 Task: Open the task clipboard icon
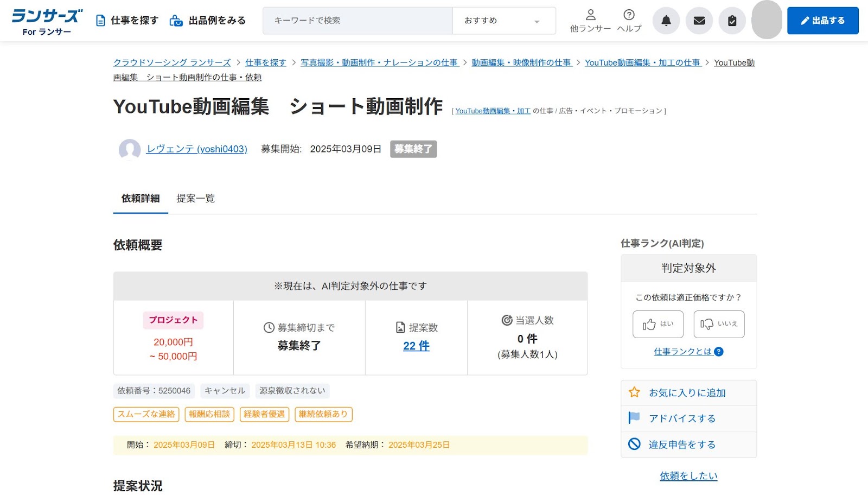click(x=732, y=21)
